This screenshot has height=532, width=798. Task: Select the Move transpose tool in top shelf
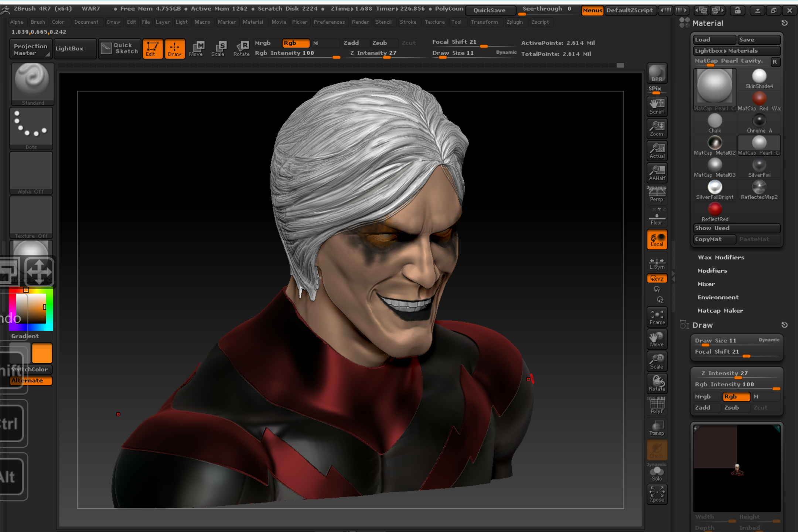point(196,49)
